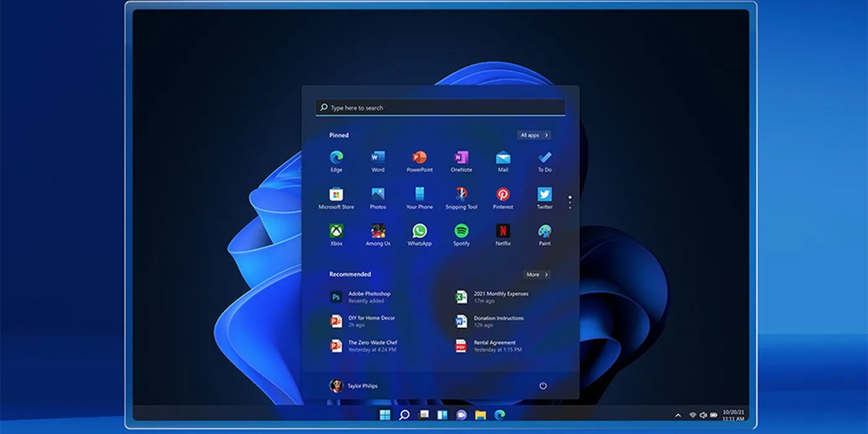
Task: Show hidden icons via tray chevron
Action: pos(678,415)
